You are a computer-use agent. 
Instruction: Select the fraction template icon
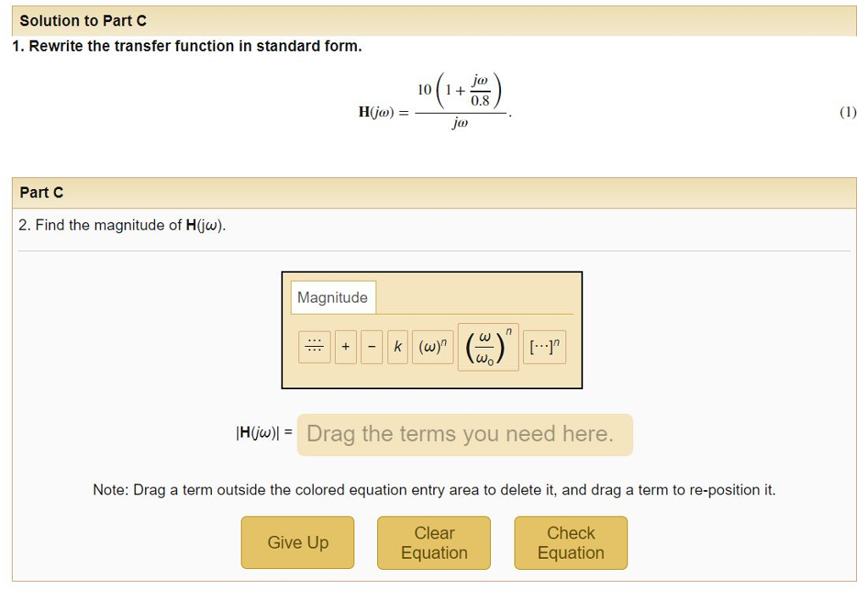(314, 346)
